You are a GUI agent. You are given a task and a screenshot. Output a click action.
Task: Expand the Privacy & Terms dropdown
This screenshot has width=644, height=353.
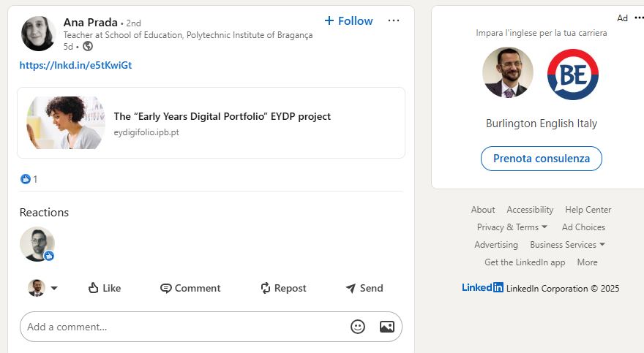544,227
